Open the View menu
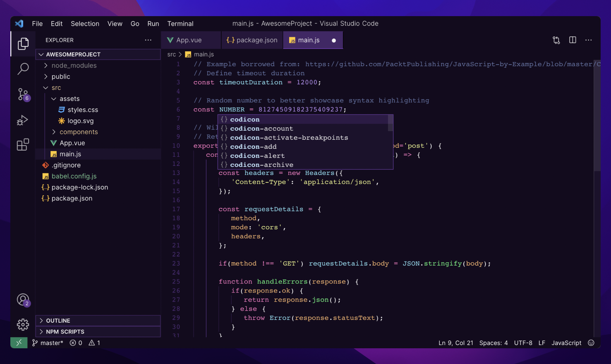This screenshot has width=611, height=364. point(115,24)
